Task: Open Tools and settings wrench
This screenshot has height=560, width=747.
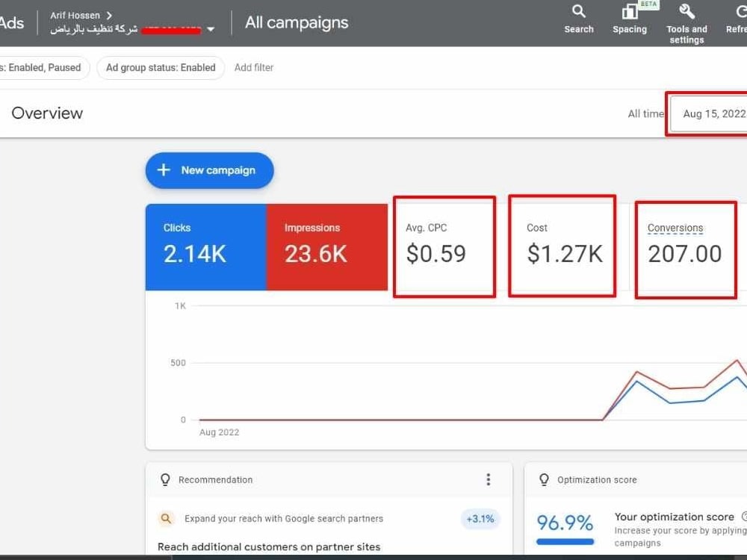Action: pyautogui.click(x=686, y=24)
